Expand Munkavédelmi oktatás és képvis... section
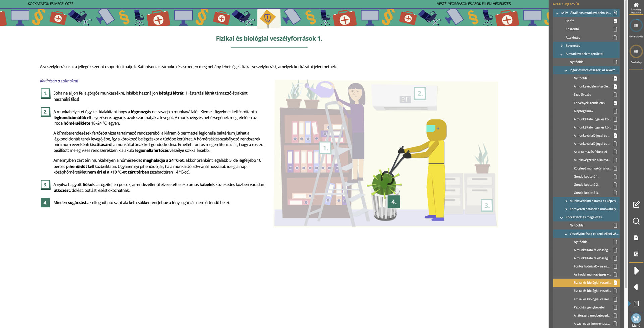 click(x=566, y=201)
